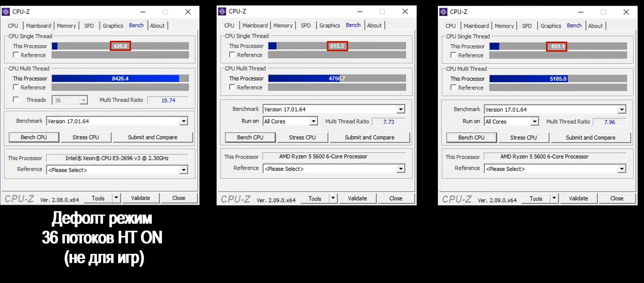Click the multi thread score 4756.7
The width and height of the screenshot is (644, 283).
tap(337, 78)
